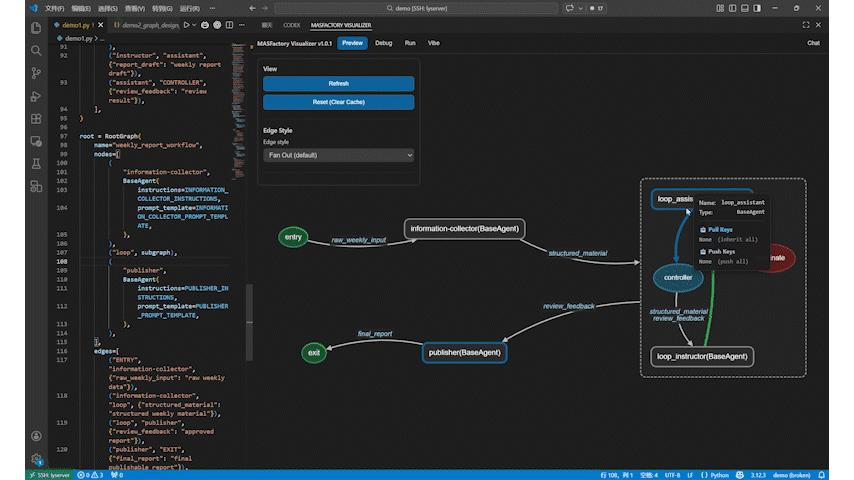The image size is (854, 480).
Task: Click the Run Python file play icon
Action: coord(187,25)
